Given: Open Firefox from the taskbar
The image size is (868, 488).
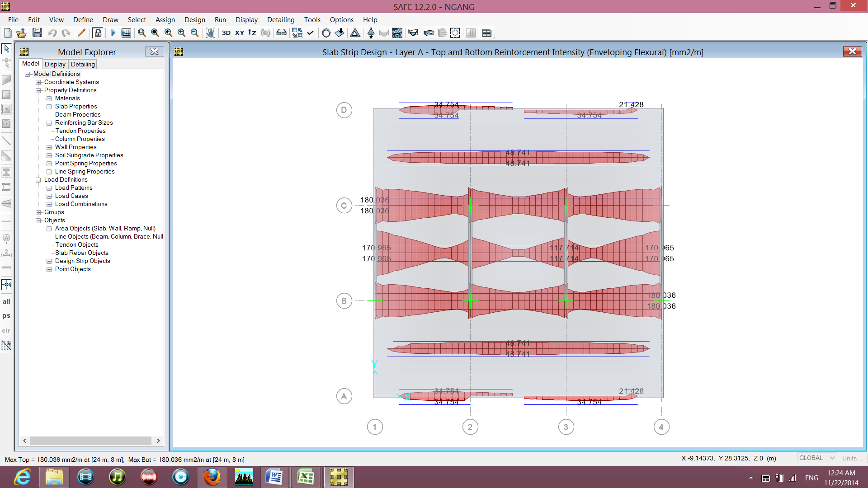Looking at the screenshot, I should click(x=212, y=477).
